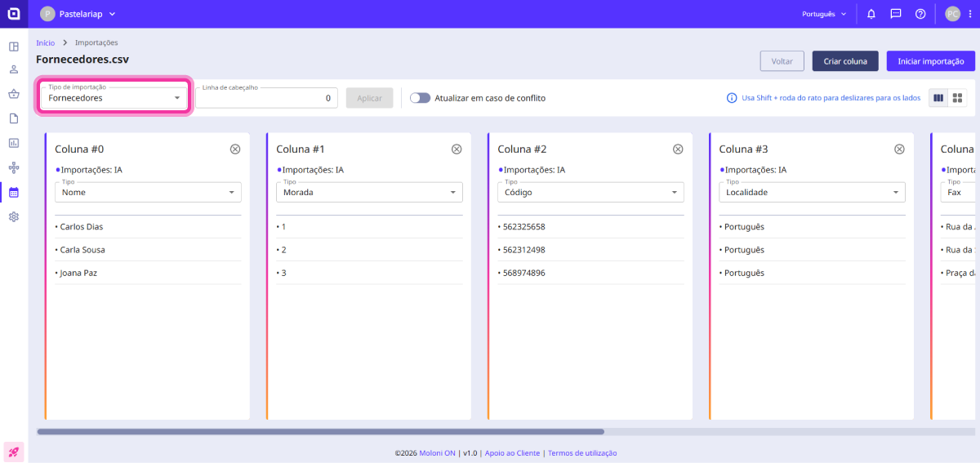This screenshot has height=463, width=980.
Task: Open notifications bell in top bar
Action: pos(871,14)
